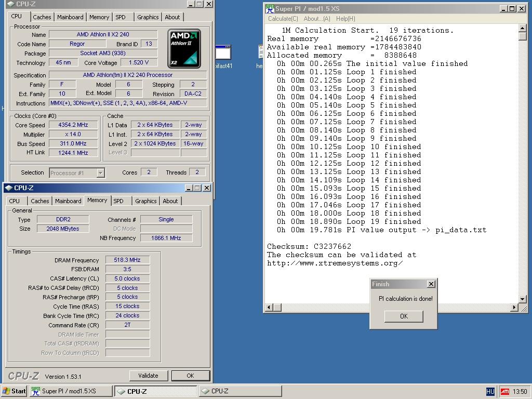532x399 pixels.
Task: Click the Command Rate value 2T
Action: tap(127, 325)
